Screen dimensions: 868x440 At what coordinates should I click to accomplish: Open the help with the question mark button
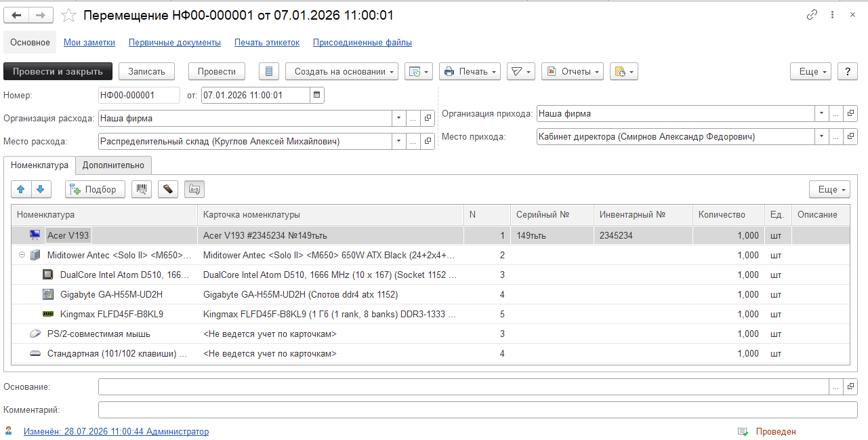click(x=848, y=71)
